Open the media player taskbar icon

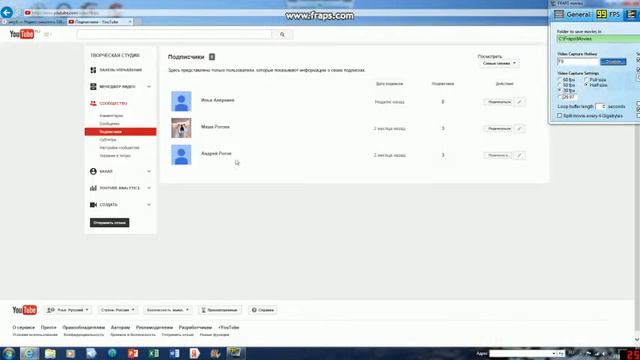click(x=71, y=353)
